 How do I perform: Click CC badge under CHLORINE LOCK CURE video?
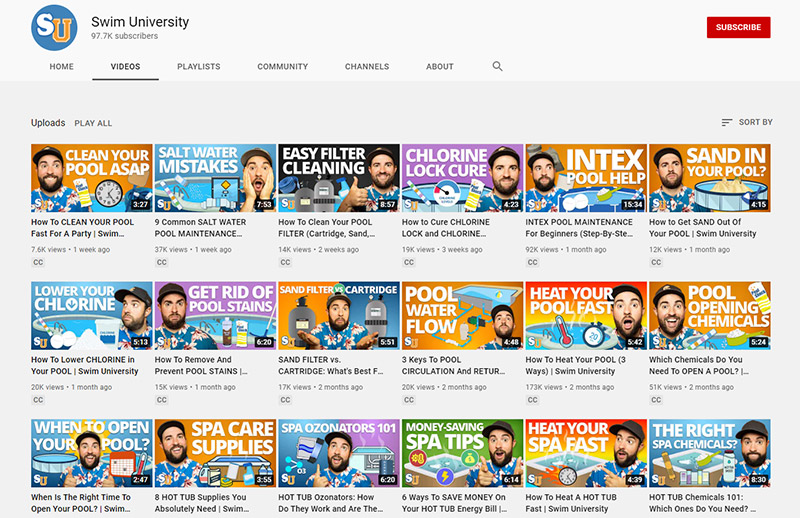409,262
